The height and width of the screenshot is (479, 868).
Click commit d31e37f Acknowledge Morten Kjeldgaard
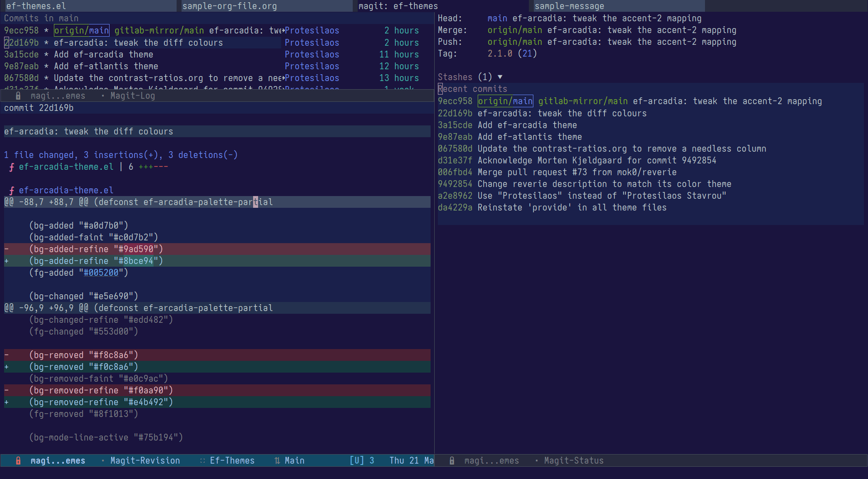pyautogui.click(x=577, y=160)
